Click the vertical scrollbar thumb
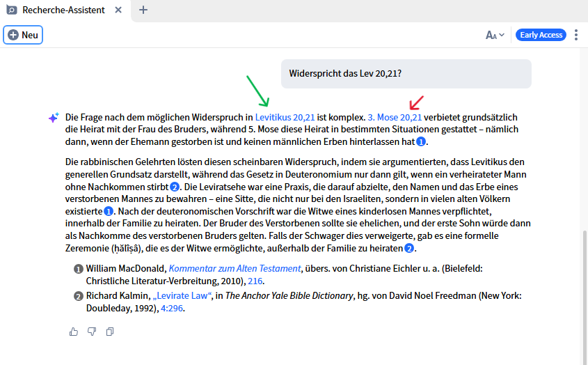Image resolution: width=588 pixels, height=365 pixels. click(x=585, y=297)
